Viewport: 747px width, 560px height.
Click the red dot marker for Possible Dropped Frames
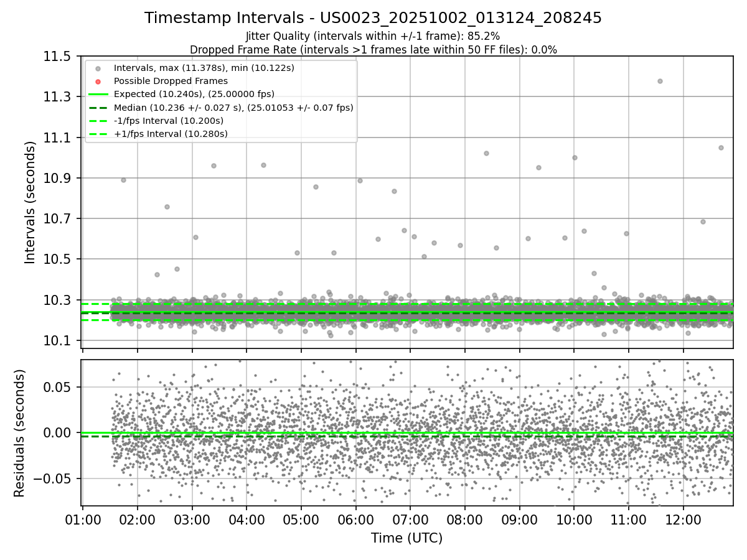tap(98, 81)
